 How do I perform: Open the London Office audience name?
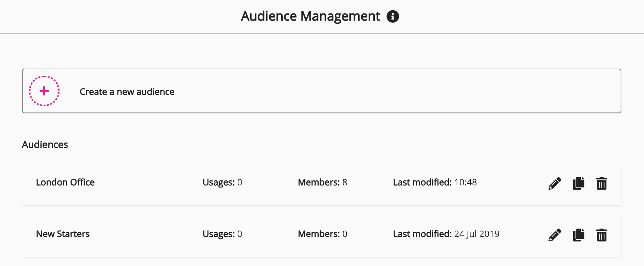65,182
